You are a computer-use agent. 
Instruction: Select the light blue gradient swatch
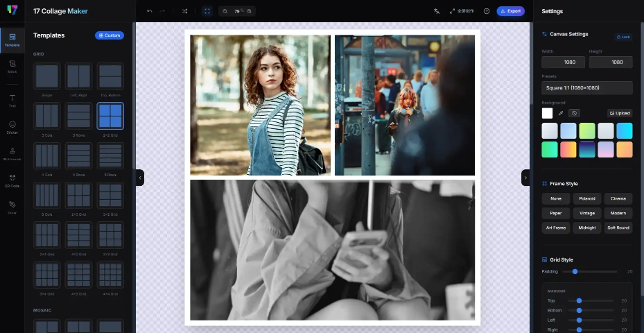pos(568,130)
